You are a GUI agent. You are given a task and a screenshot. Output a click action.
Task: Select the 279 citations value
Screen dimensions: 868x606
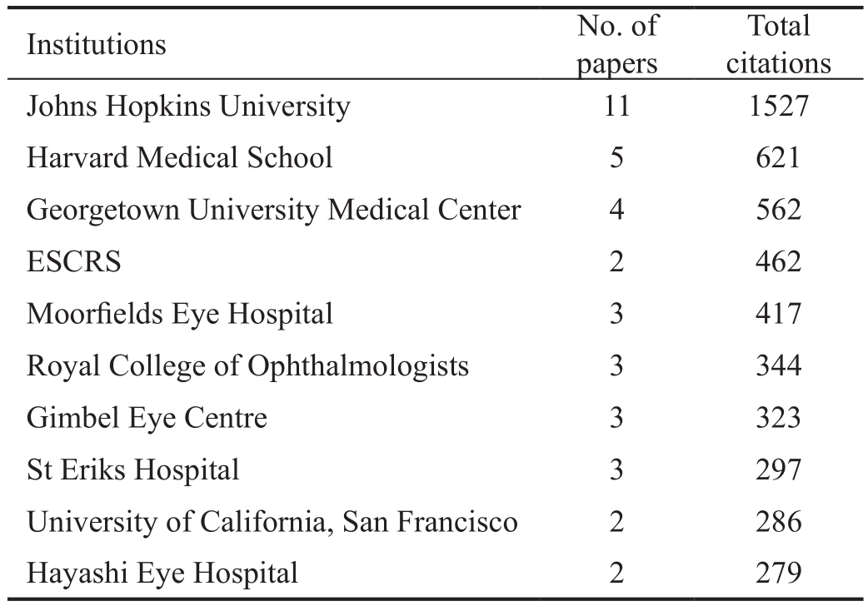[778, 574]
